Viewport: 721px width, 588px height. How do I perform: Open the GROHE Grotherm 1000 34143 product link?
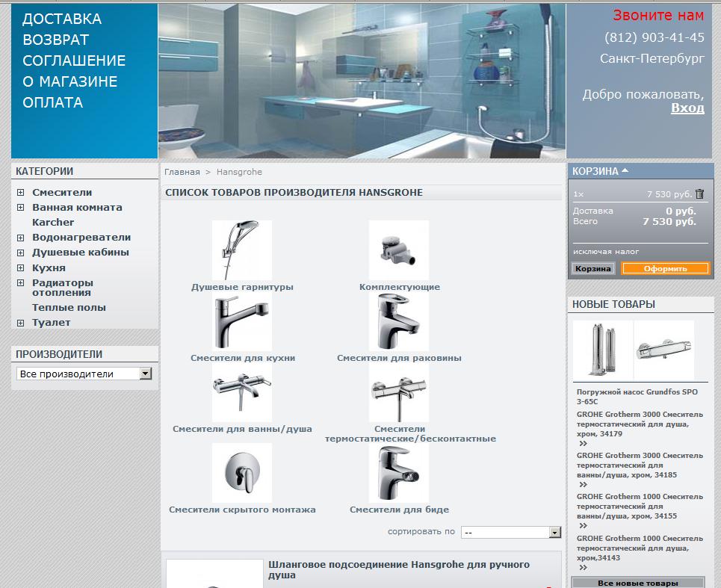tap(640, 548)
